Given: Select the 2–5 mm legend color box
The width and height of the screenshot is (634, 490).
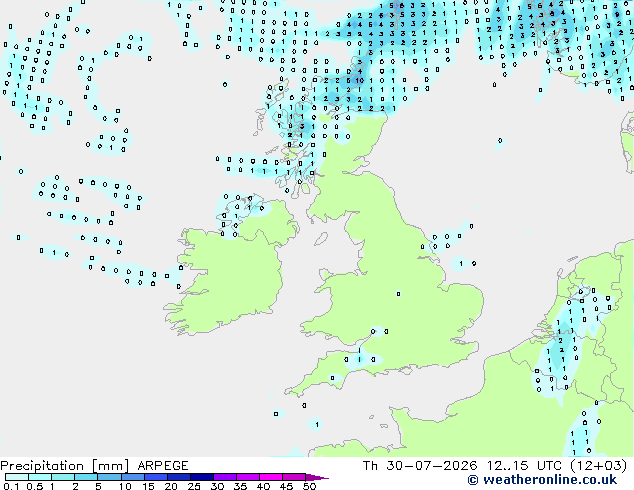Looking at the screenshot, I should 86,477.
